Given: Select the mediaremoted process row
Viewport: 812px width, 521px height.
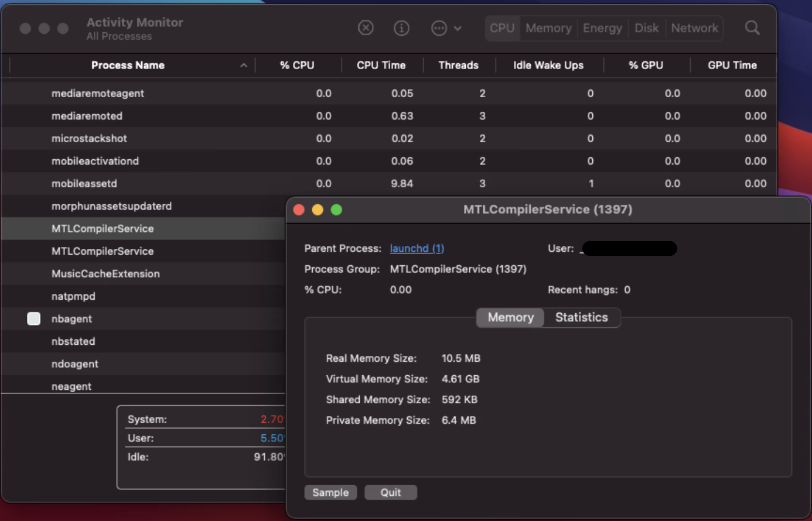Looking at the screenshot, I should coord(389,116).
